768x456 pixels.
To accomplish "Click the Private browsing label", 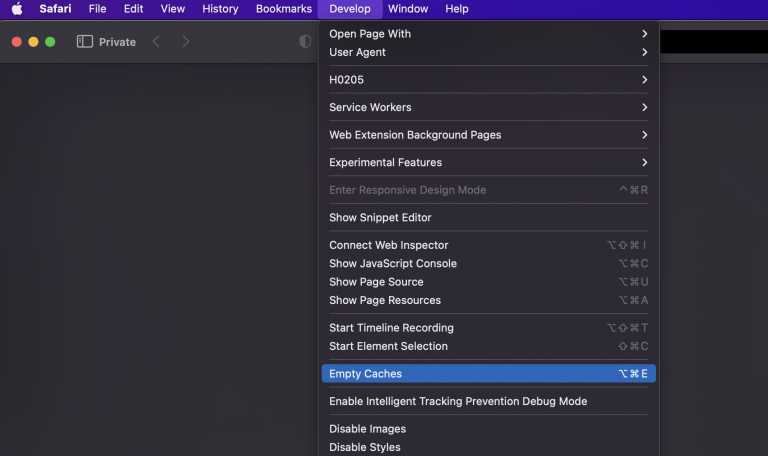I will point(117,42).
